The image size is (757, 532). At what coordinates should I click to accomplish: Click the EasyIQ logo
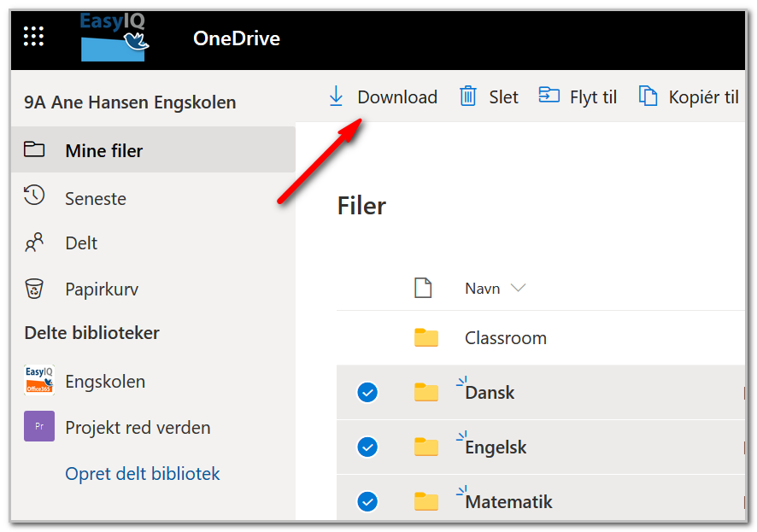114,37
